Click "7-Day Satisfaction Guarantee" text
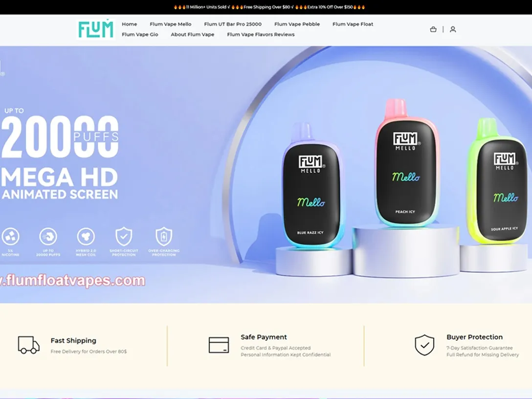The width and height of the screenshot is (532, 399). tap(479, 348)
